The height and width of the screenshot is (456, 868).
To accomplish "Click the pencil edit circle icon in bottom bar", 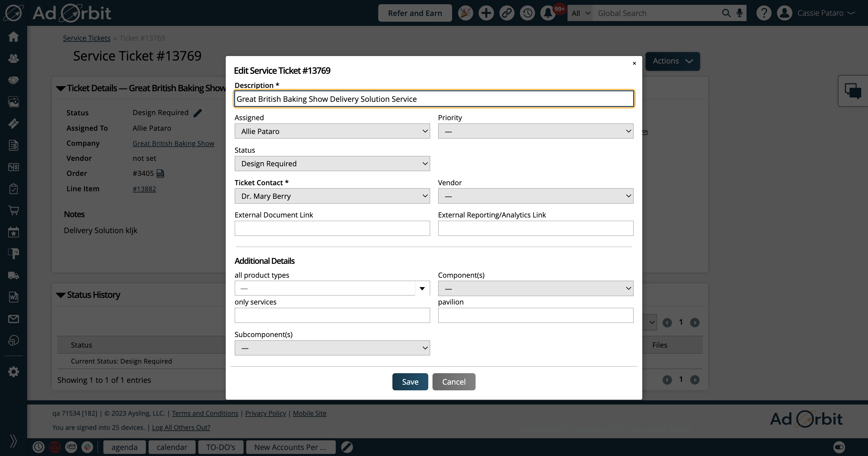I will tap(347, 447).
